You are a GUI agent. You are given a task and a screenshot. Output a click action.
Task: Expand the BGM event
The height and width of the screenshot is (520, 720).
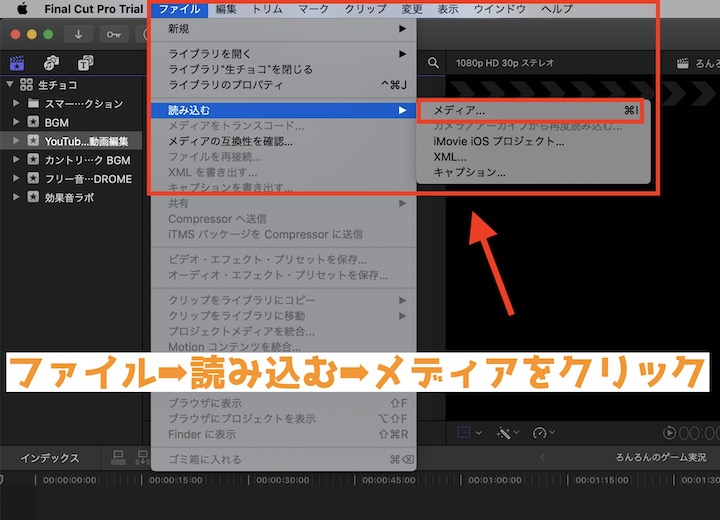click(x=16, y=122)
